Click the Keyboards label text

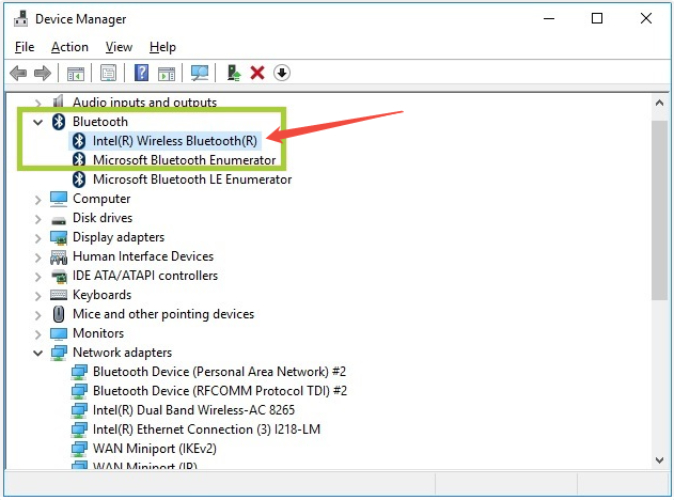pos(102,295)
